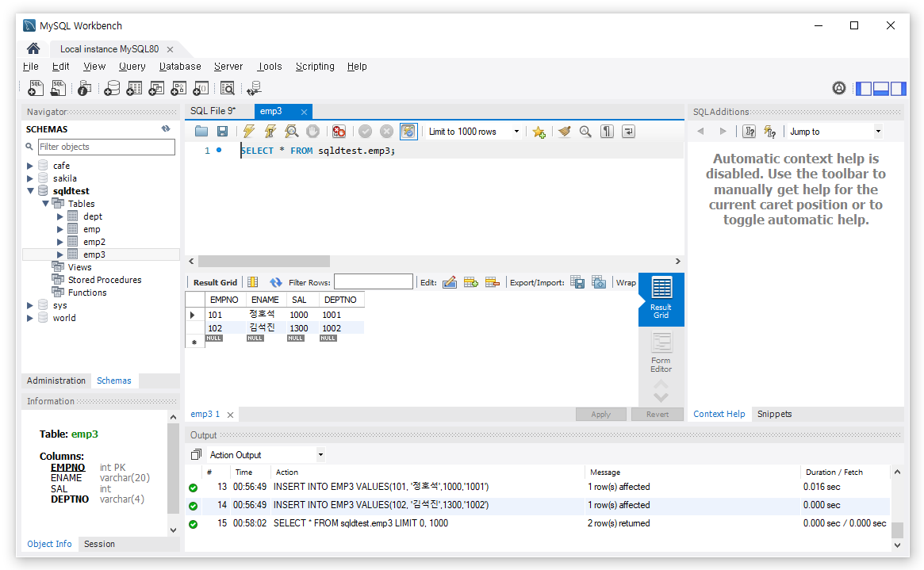This screenshot has width=924, height=570.
Task: Expand the dept table
Action: 60,216
